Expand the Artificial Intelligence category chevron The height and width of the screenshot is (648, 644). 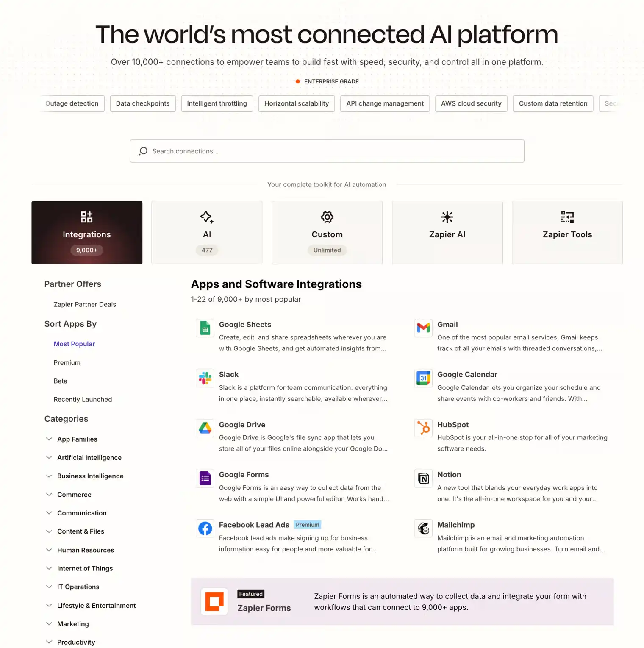49,458
